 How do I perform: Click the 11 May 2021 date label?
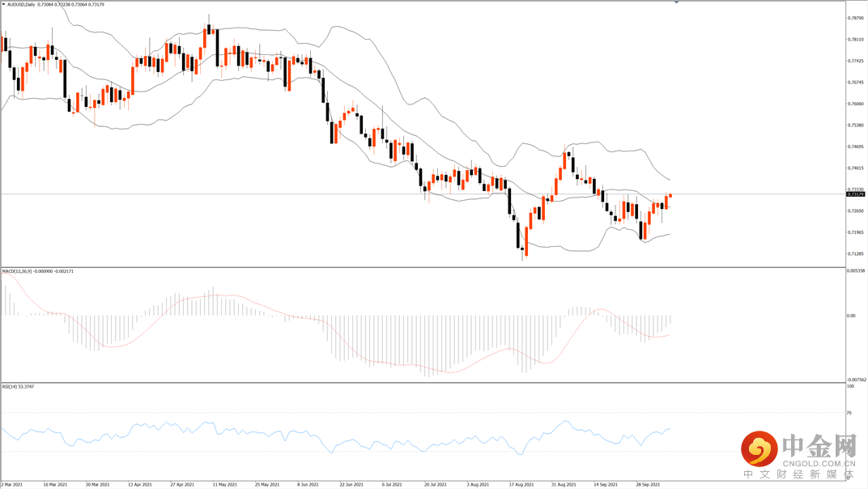[225, 485]
